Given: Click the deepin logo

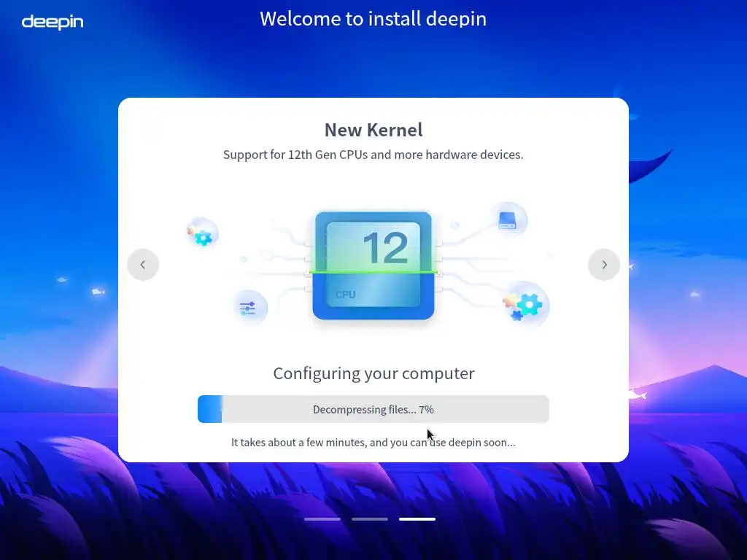Looking at the screenshot, I should click(x=53, y=22).
